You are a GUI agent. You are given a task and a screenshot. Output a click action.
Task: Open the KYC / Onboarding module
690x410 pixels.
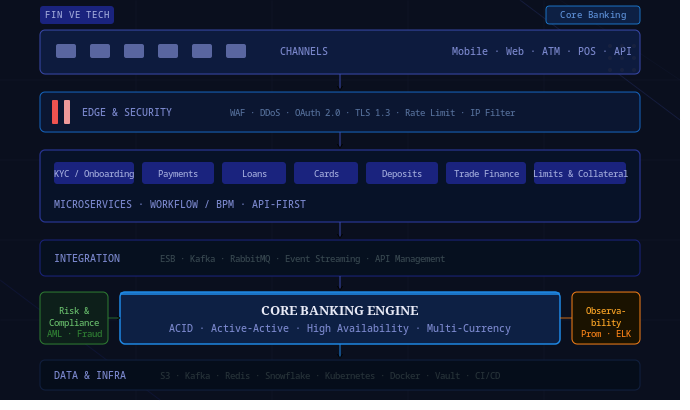94,173
